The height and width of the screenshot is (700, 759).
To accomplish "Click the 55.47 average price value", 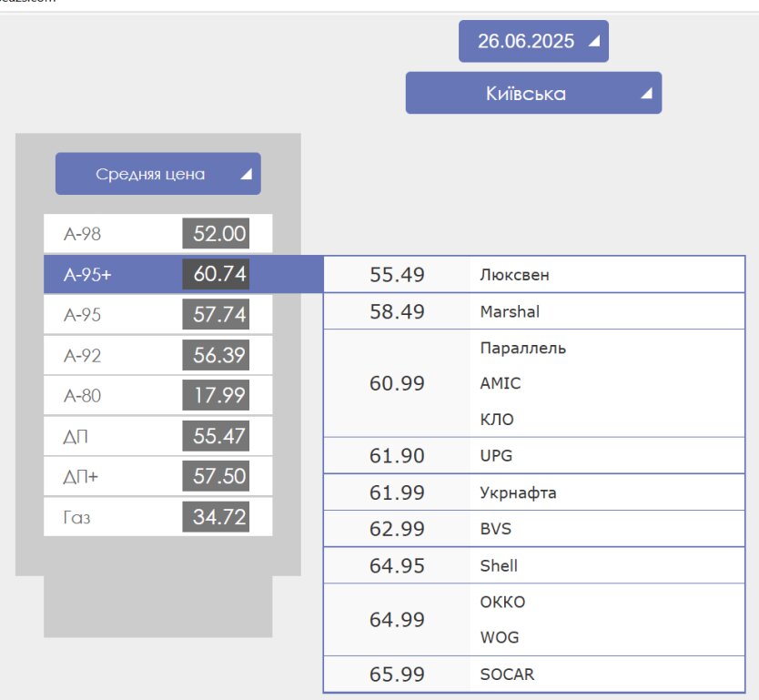I will tap(216, 436).
